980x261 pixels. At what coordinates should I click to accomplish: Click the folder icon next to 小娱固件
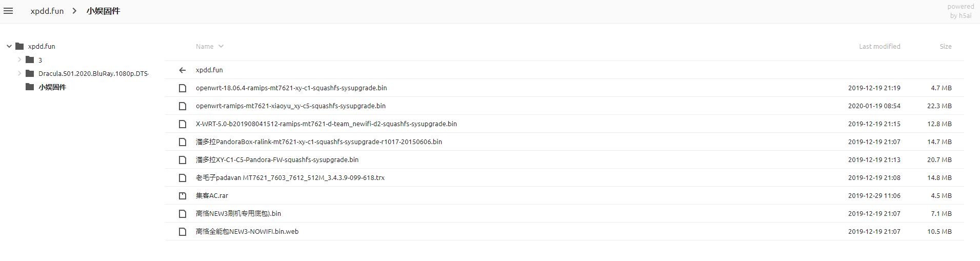point(30,87)
